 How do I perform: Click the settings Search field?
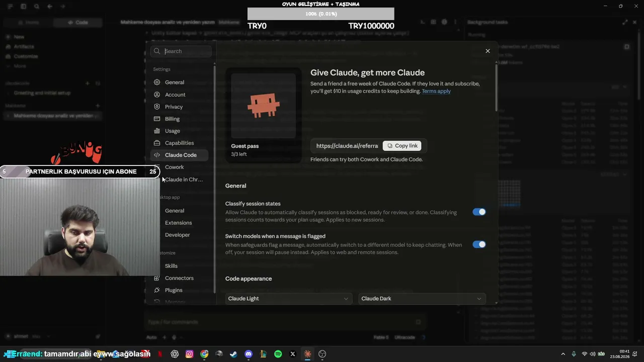pyautogui.click(x=181, y=51)
